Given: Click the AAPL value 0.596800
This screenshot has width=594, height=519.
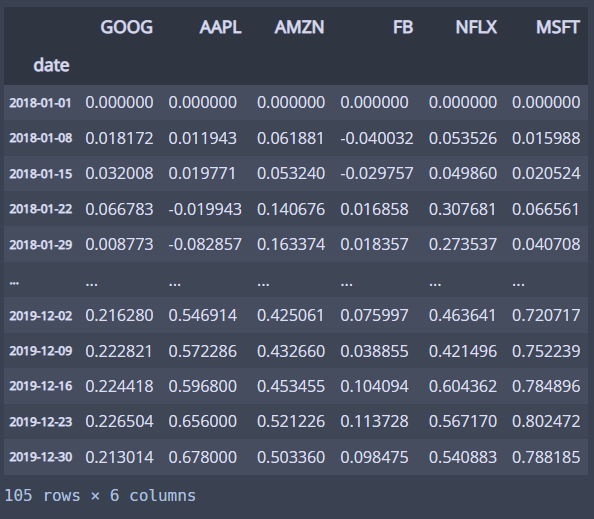Looking at the screenshot, I should click(x=203, y=386).
